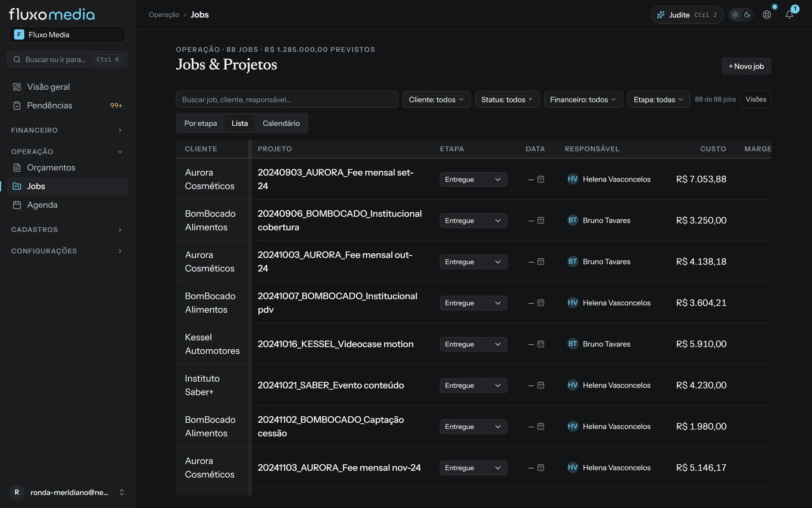Screen dimensions: 812x508
Task: Click HV avatar on BOMBOCADO Institucional pdv row
Action: click(x=572, y=303)
